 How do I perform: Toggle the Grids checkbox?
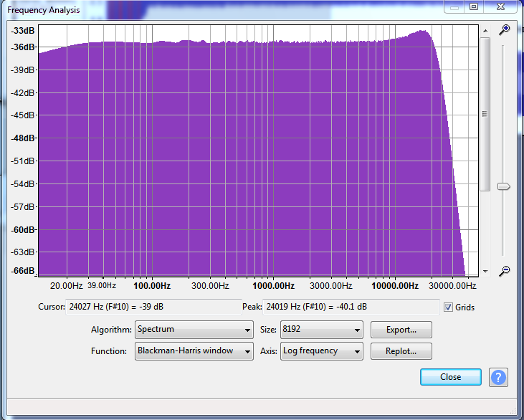pos(448,307)
